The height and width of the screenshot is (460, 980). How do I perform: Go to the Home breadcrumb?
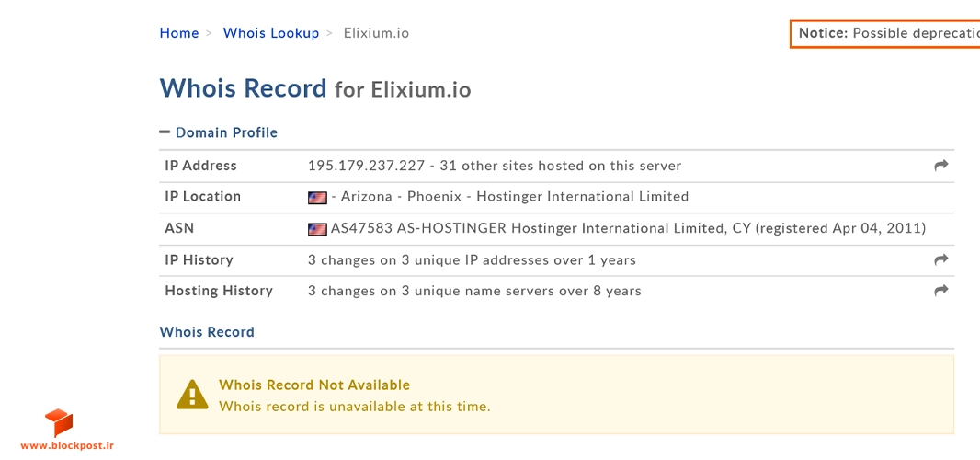(179, 33)
